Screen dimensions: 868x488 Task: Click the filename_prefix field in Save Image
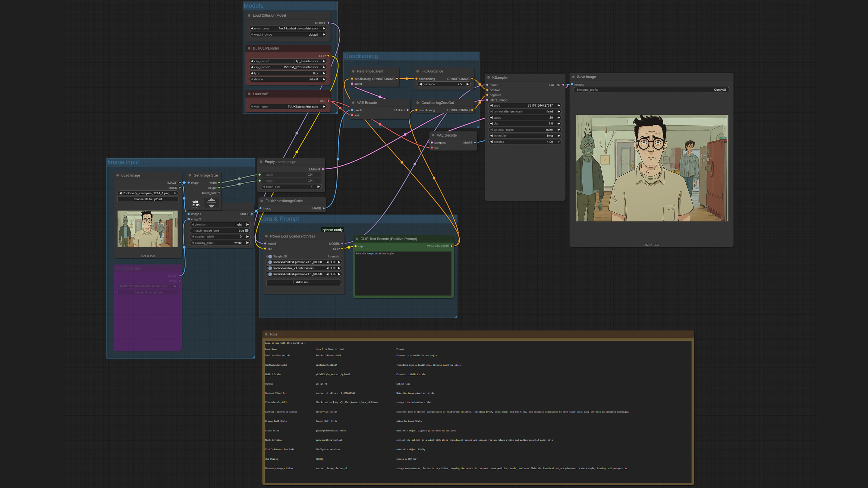651,90
